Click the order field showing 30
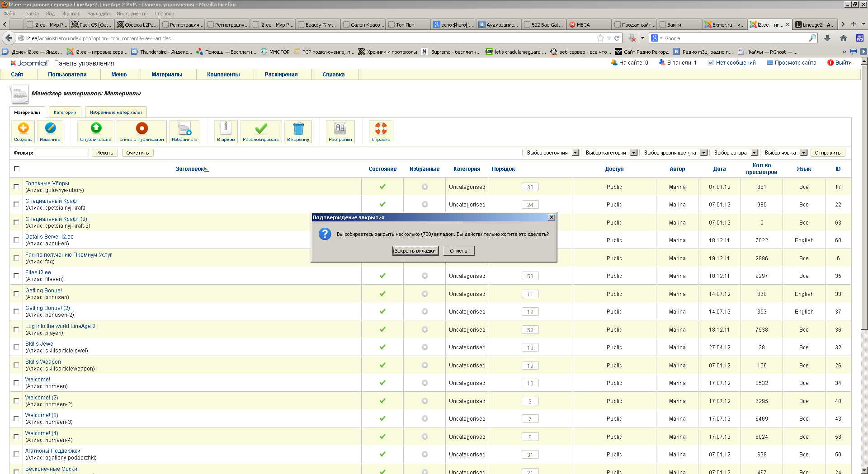The width and height of the screenshot is (868, 474). click(x=530, y=187)
